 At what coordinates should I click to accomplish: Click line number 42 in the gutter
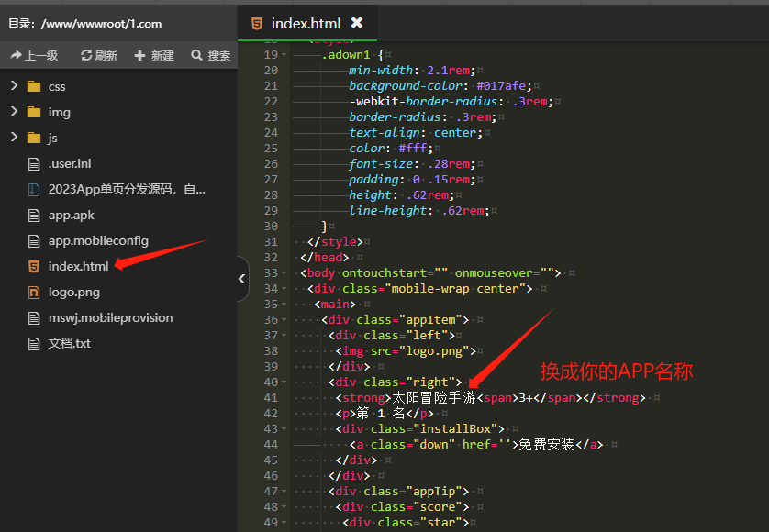click(271, 414)
